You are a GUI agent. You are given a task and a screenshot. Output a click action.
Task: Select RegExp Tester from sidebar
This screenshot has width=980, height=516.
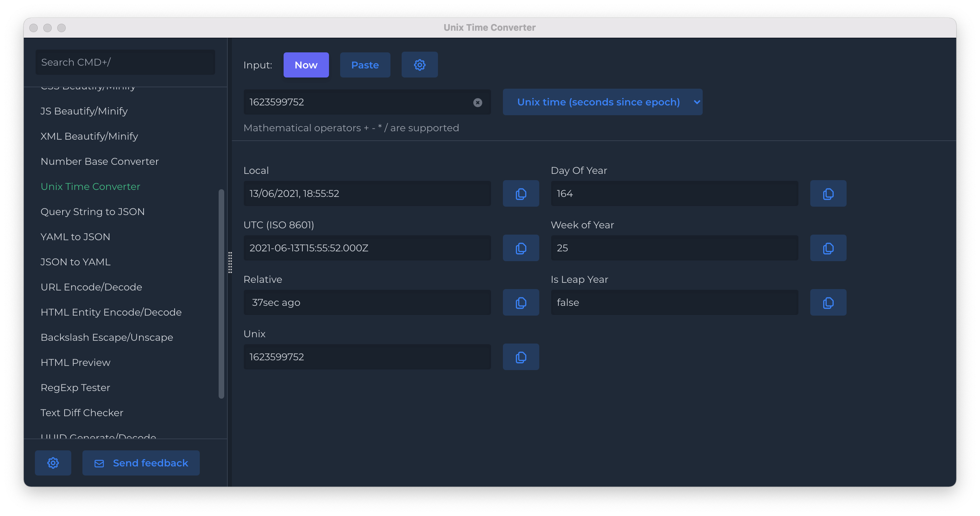pyautogui.click(x=74, y=388)
